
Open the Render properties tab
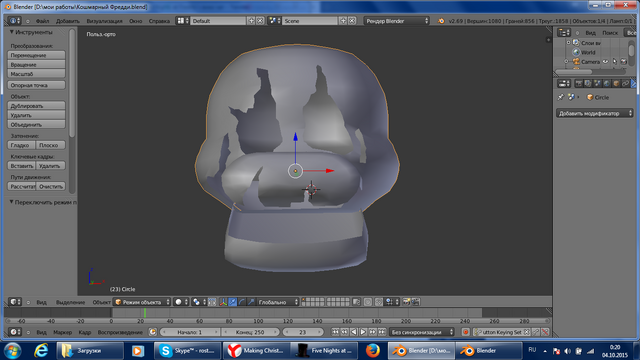point(579,84)
